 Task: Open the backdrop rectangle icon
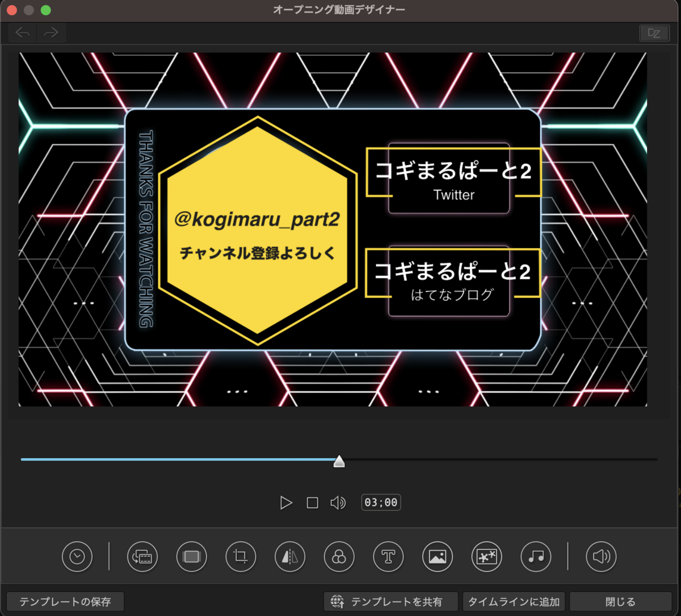click(x=192, y=556)
